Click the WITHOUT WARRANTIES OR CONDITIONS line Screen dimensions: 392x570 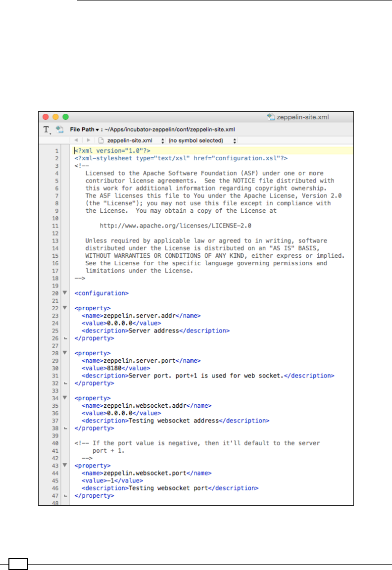[215, 255]
